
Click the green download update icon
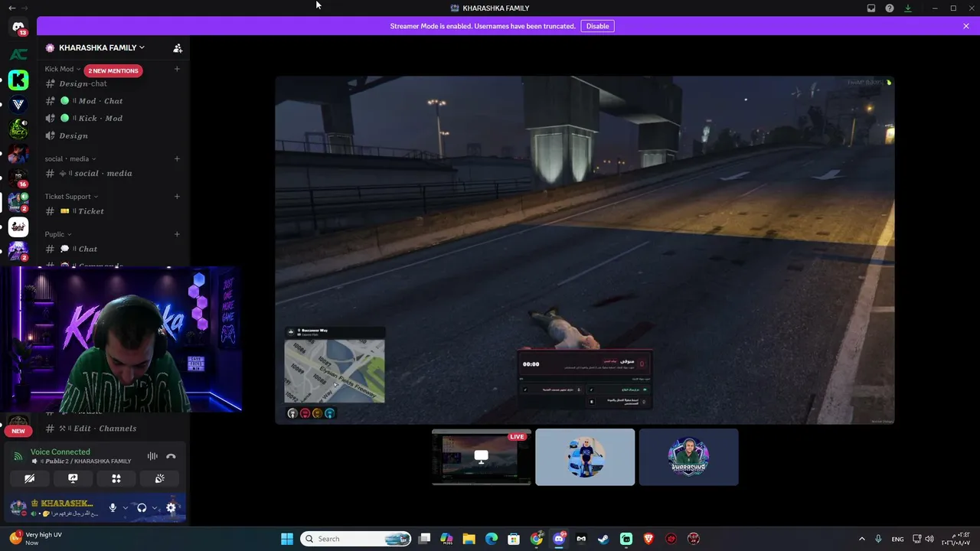coord(908,8)
